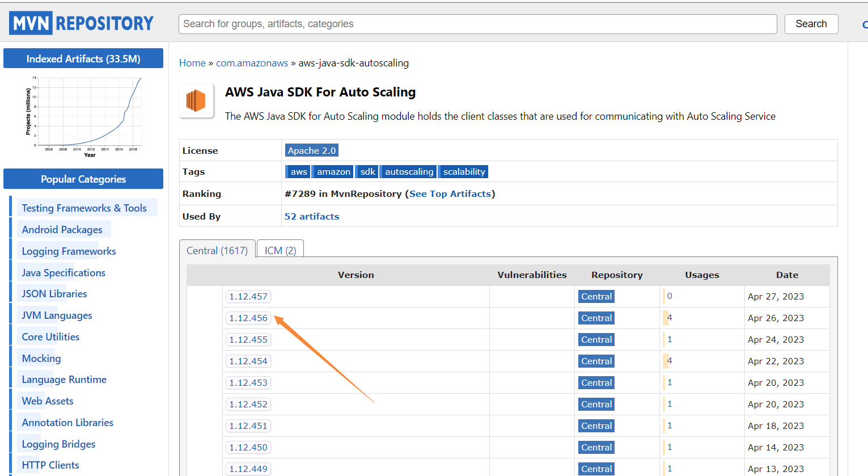Open version 1.12.452
Screen dimensions: 868x476
pyautogui.click(x=248, y=405)
